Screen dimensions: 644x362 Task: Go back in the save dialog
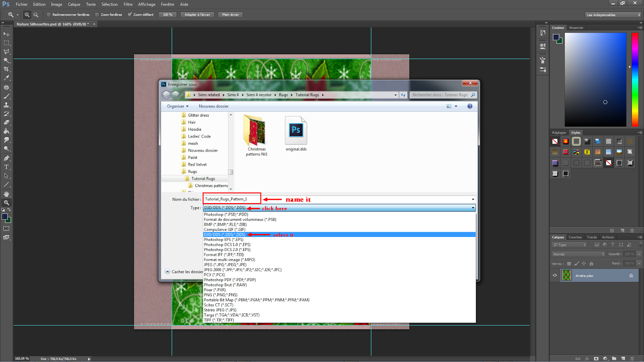pyautogui.click(x=166, y=95)
